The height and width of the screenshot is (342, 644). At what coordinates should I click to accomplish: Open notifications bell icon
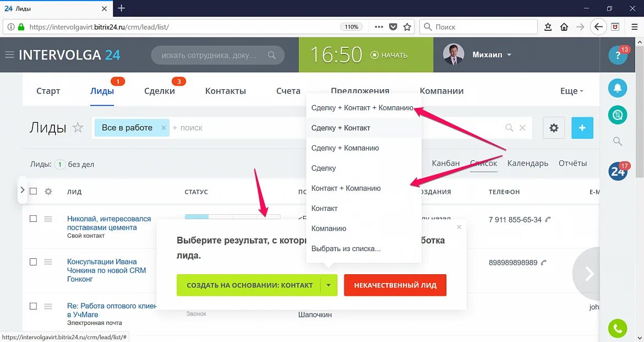coord(618,88)
